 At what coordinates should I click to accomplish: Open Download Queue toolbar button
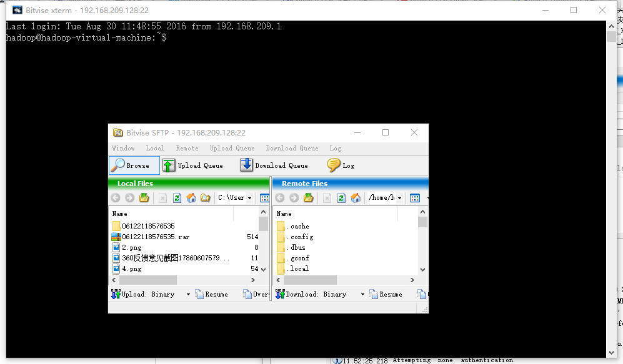tap(274, 165)
